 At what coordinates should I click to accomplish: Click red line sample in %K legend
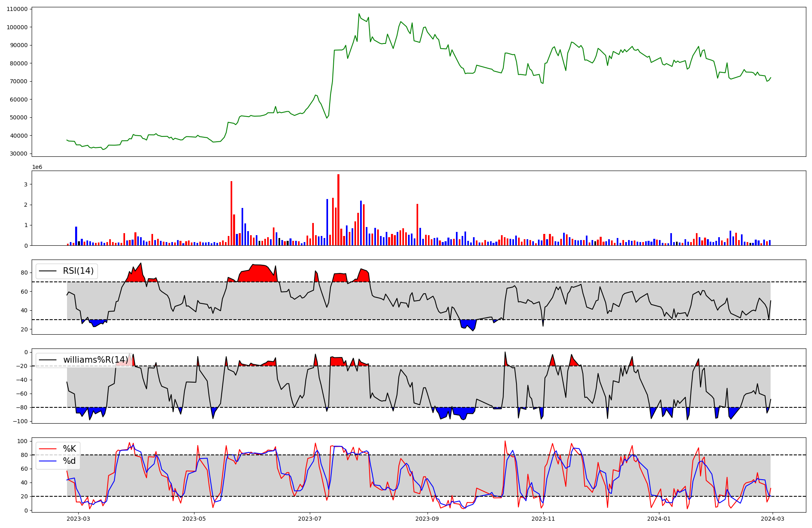pyautogui.click(x=48, y=449)
